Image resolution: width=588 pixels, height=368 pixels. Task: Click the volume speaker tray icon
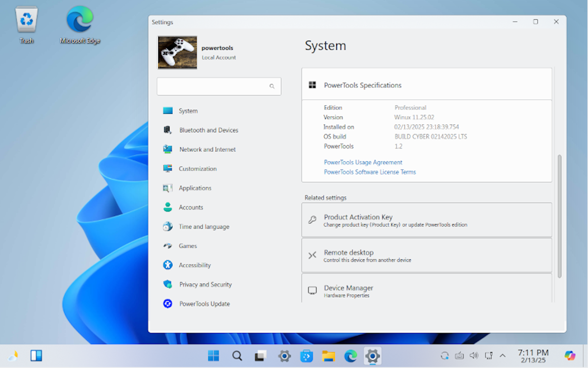[474, 356]
